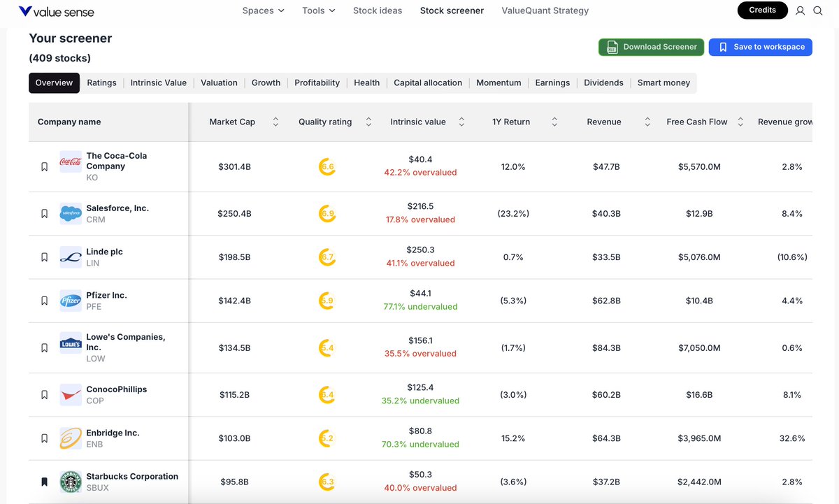The height and width of the screenshot is (504, 839).
Task: Open the search magnifier icon
Action: pos(818,10)
